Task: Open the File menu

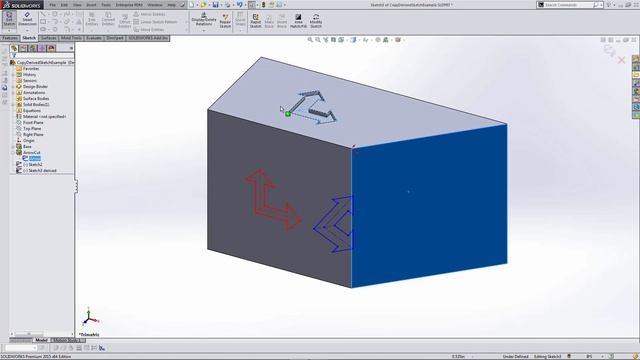Action: point(53,5)
